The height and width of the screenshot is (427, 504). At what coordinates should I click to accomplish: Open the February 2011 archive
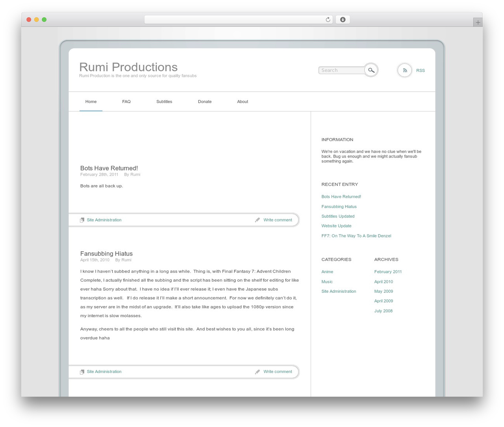[388, 272]
